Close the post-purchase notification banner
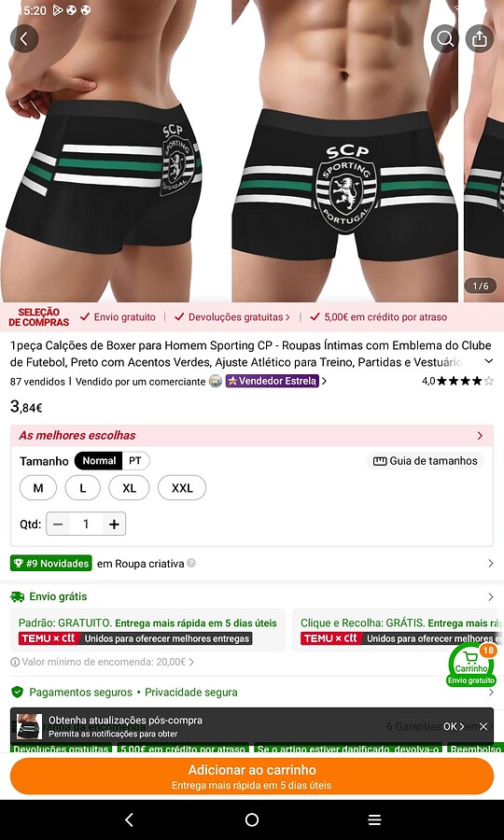Viewport: 504px width, 840px height. pyautogui.click(x=483, y=726)
